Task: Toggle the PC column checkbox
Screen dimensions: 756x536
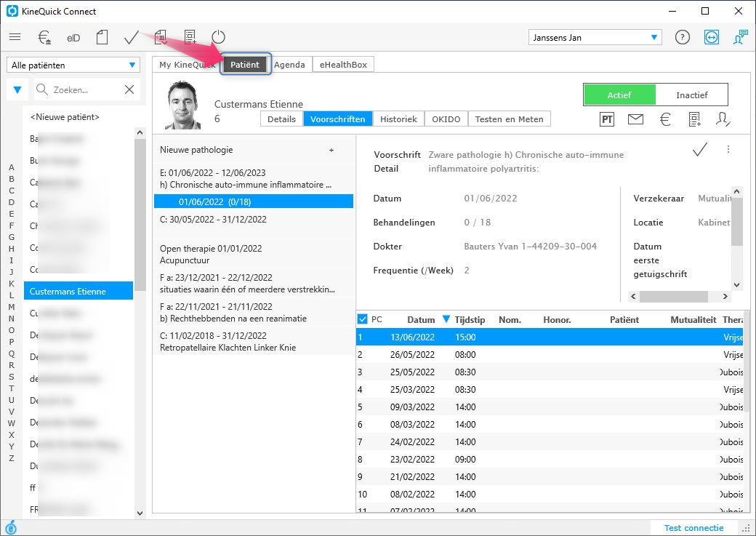Action: click(x=363, y=319)
